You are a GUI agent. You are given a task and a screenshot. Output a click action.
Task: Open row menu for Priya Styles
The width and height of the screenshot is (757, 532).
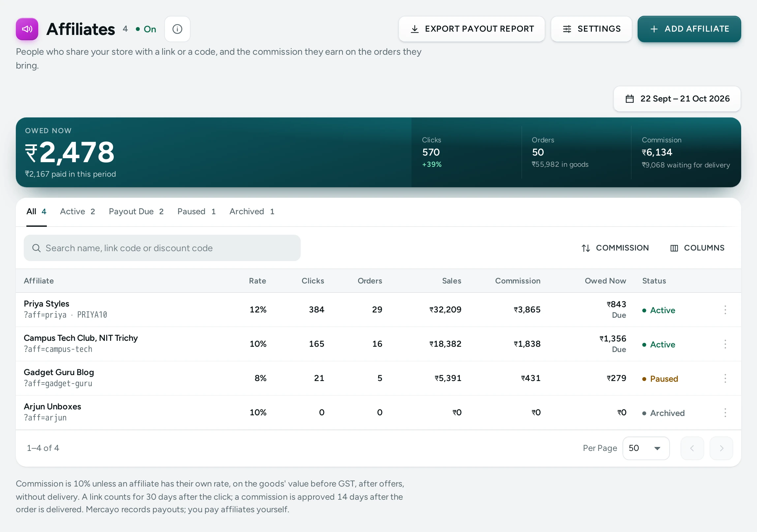(725, 310)
